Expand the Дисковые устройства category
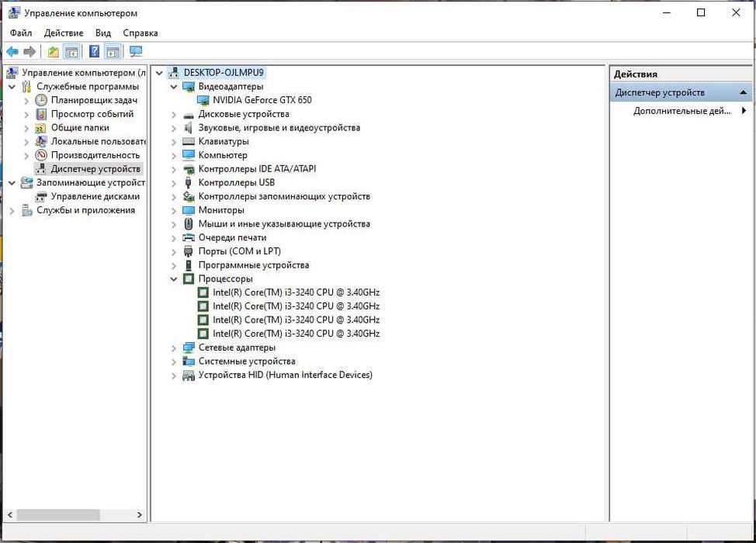756x543 pixels. pyautogui.click(x=174, y=115)
